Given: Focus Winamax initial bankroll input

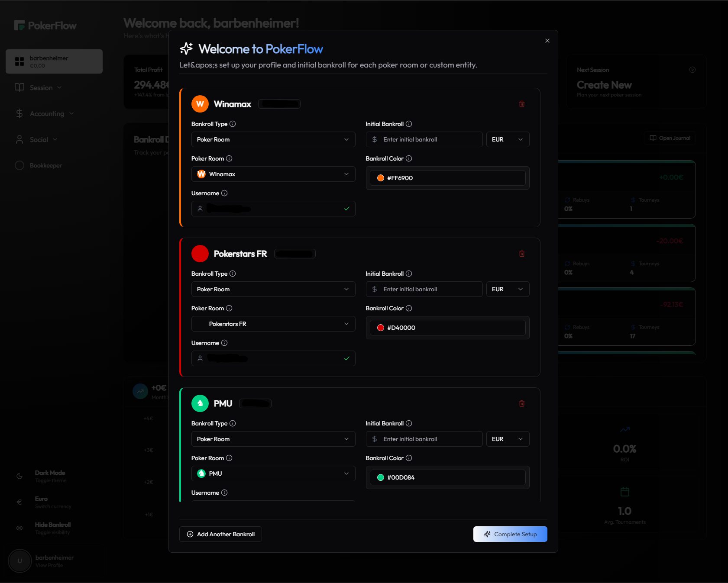Looking at the screenshot, I should click(x=424, y=139).
